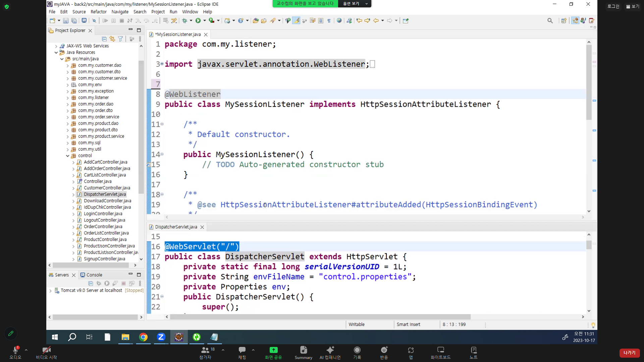Expand the com.my.listener package
The image size is (644, 362).
pyautogui.click(x=67, y=98)
